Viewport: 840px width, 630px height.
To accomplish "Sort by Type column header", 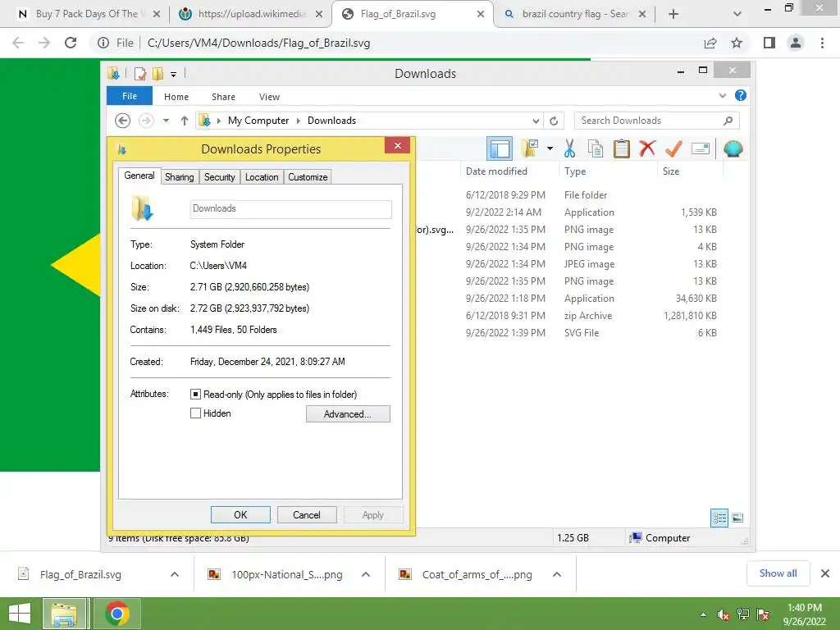I will [575, 171].
